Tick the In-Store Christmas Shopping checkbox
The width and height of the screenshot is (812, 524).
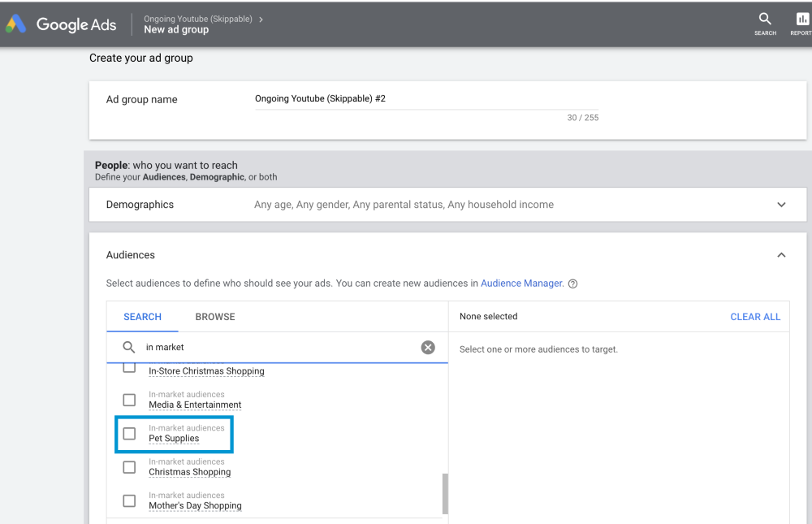(129, 368)
